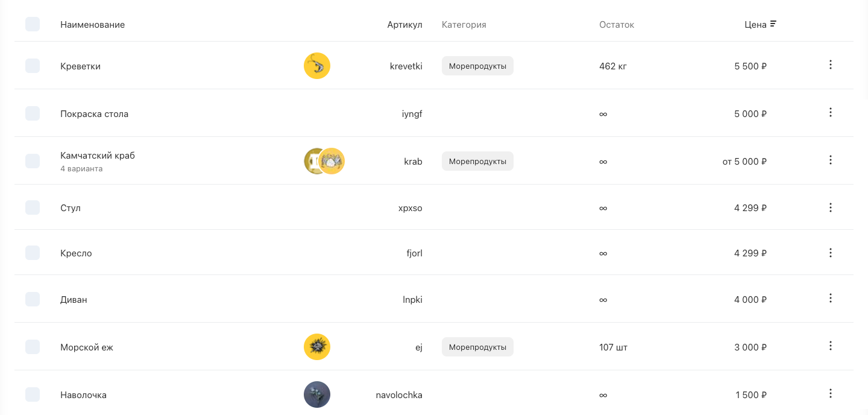Check the Морской еж row checkbox

[x=33, y=347]
